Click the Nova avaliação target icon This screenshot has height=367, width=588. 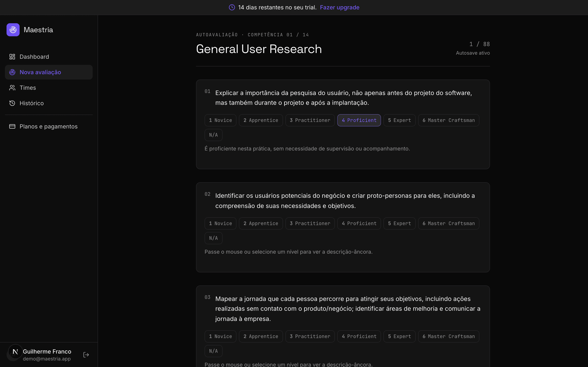click(x=12, y=72)
